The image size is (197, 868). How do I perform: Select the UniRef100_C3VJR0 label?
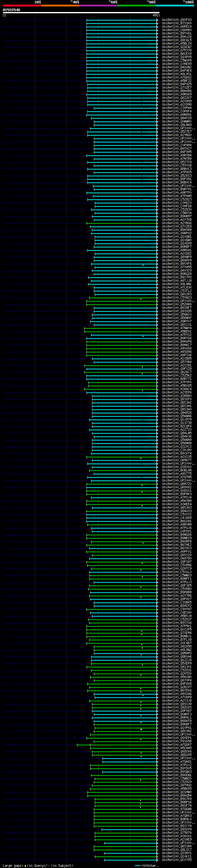pos(177,450)
